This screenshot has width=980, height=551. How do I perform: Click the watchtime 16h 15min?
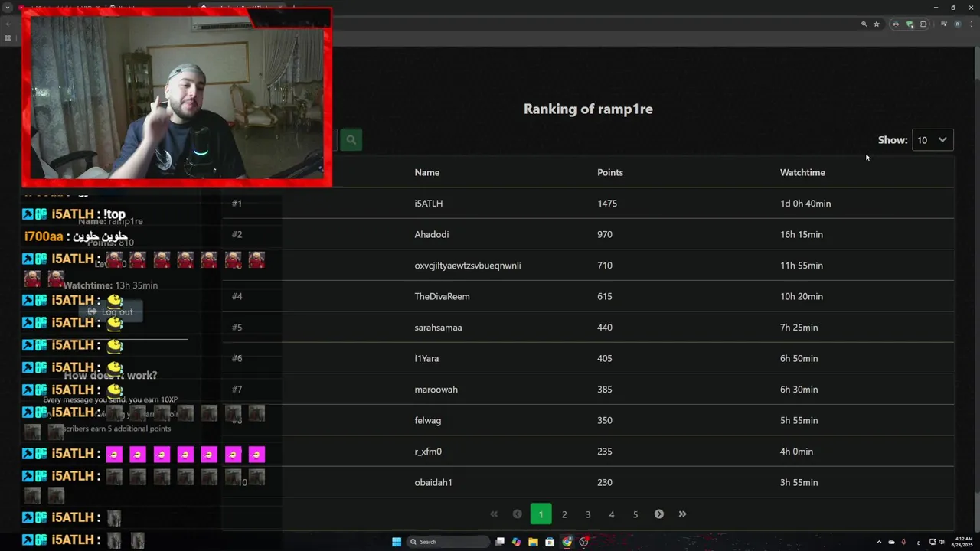[802, 234]
